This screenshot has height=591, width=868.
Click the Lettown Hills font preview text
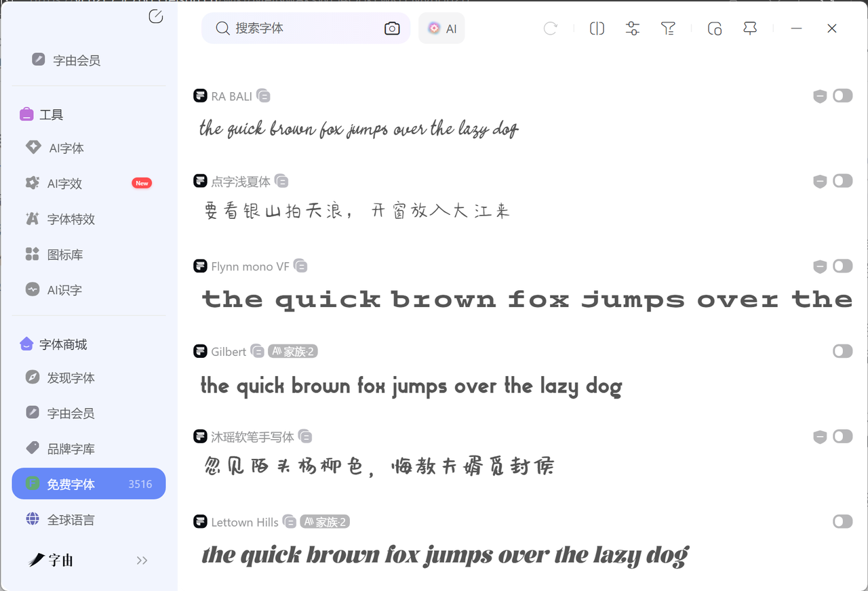point(445,555)
